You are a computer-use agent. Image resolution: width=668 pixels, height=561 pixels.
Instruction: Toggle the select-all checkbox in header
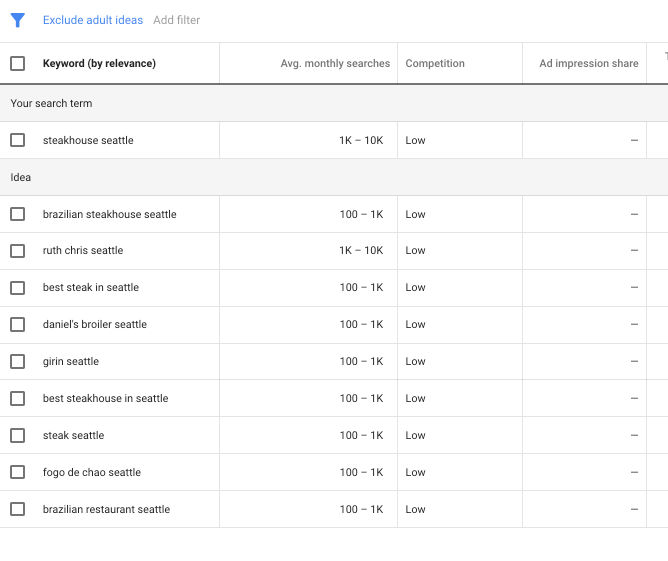pyautogui.click(x=17, y=64)
